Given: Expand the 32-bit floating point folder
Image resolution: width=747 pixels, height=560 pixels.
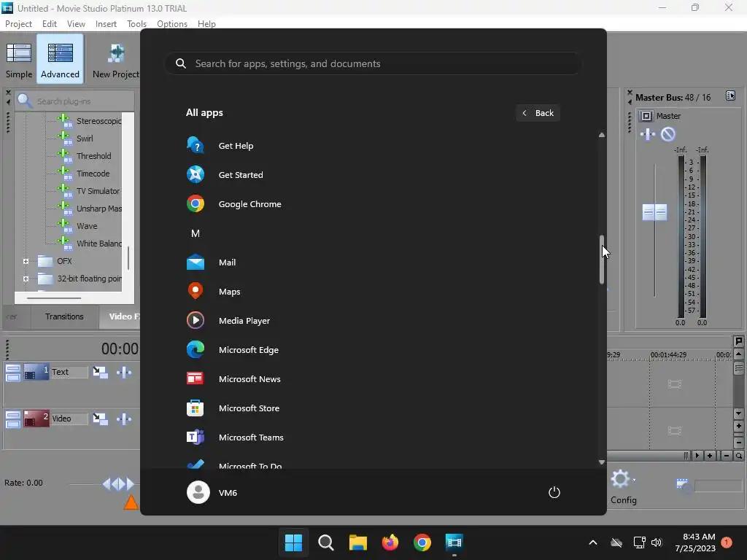Looking at the screenshot, I should coord(26,279).
